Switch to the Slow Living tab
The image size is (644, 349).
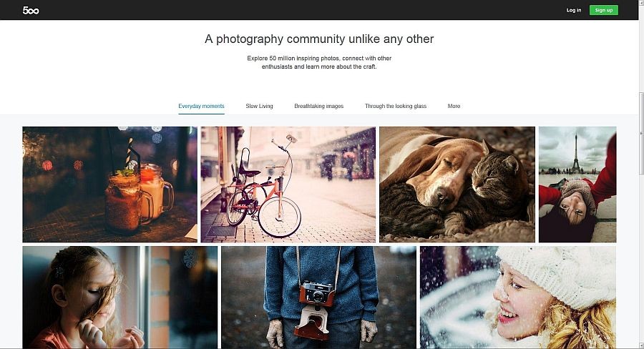pyautogui.click(x=259, y=106)
